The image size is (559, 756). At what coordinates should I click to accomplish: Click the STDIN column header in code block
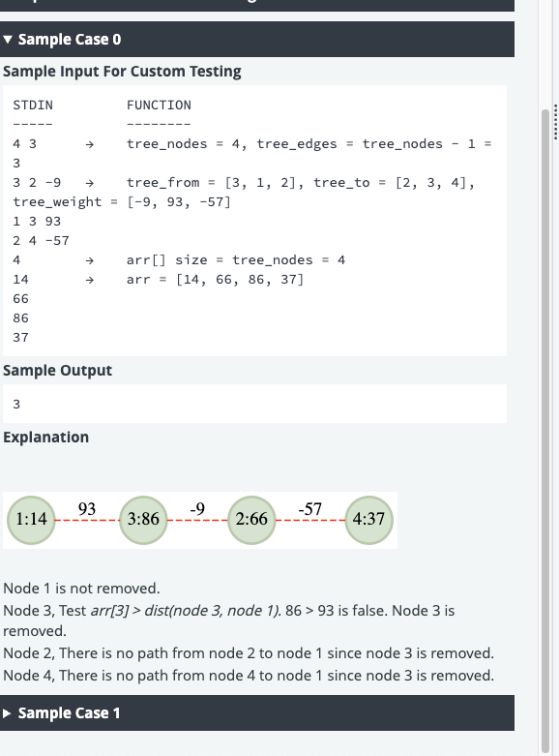click(33, 106)
